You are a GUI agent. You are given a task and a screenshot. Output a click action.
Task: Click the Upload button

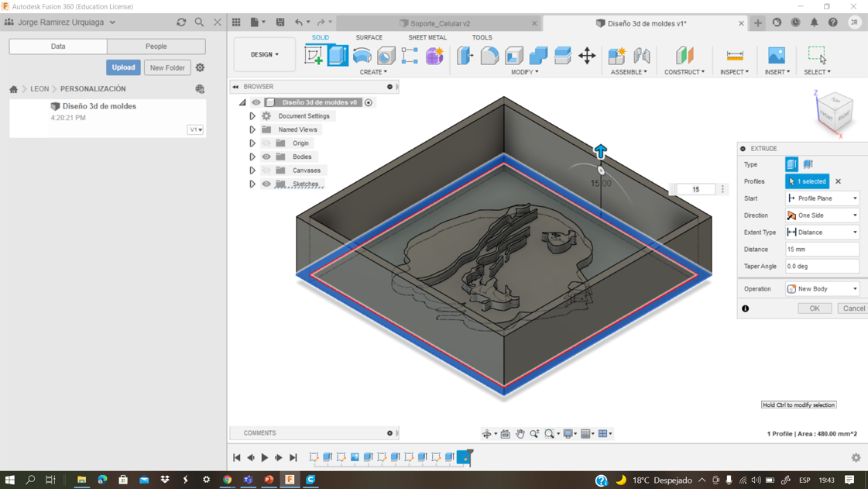(x=123, y=67)
